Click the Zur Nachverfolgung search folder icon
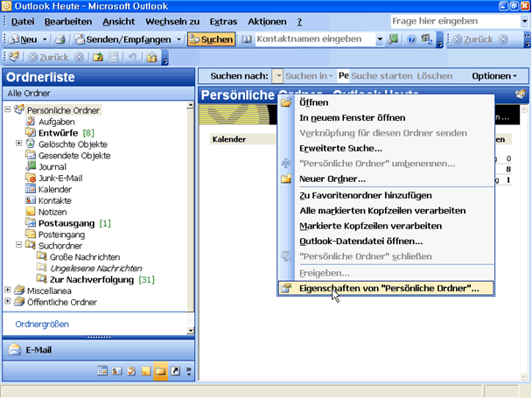The width and height of the screenshot is (532, 399). [42, 279]
